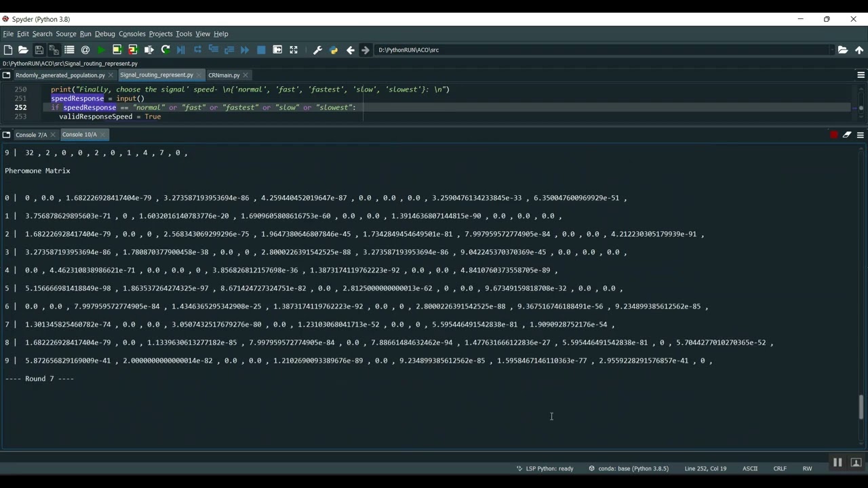The image size is (868, 488).
Task: Browse console tabs with the tab-list button
Action: [x=7, y=135]
